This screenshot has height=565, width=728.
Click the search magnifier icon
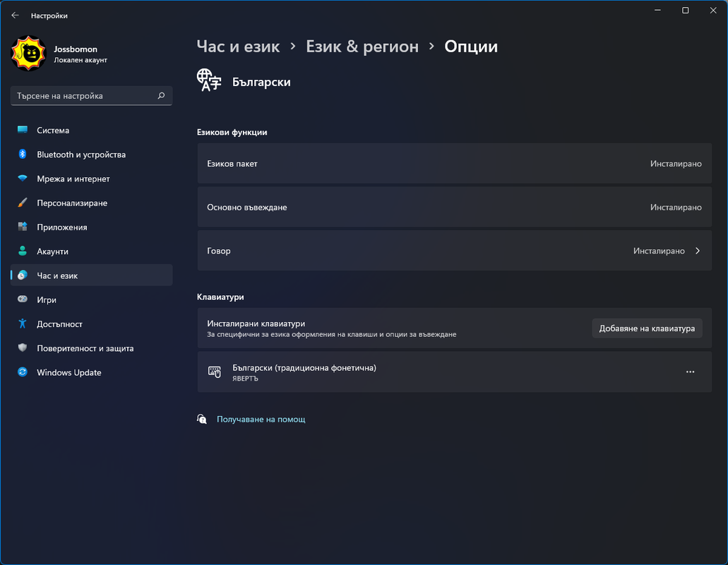(161, 95)
